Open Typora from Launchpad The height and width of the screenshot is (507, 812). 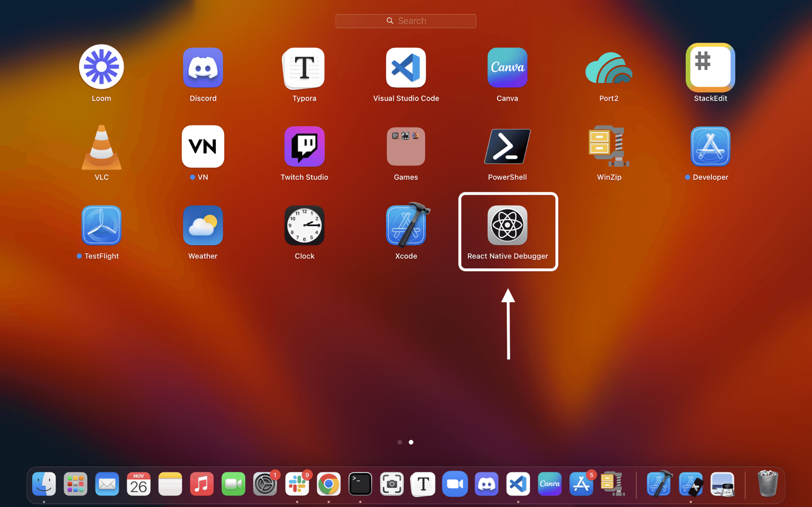(304, 68)
